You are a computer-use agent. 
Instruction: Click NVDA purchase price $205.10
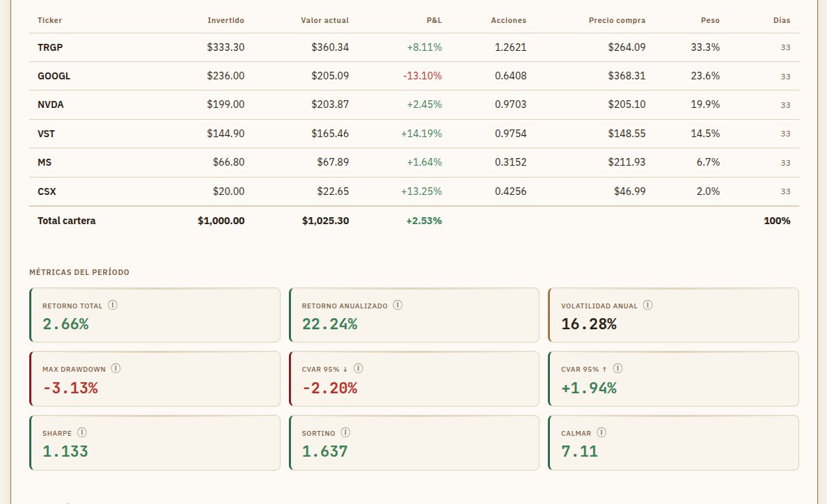point(627,104)
